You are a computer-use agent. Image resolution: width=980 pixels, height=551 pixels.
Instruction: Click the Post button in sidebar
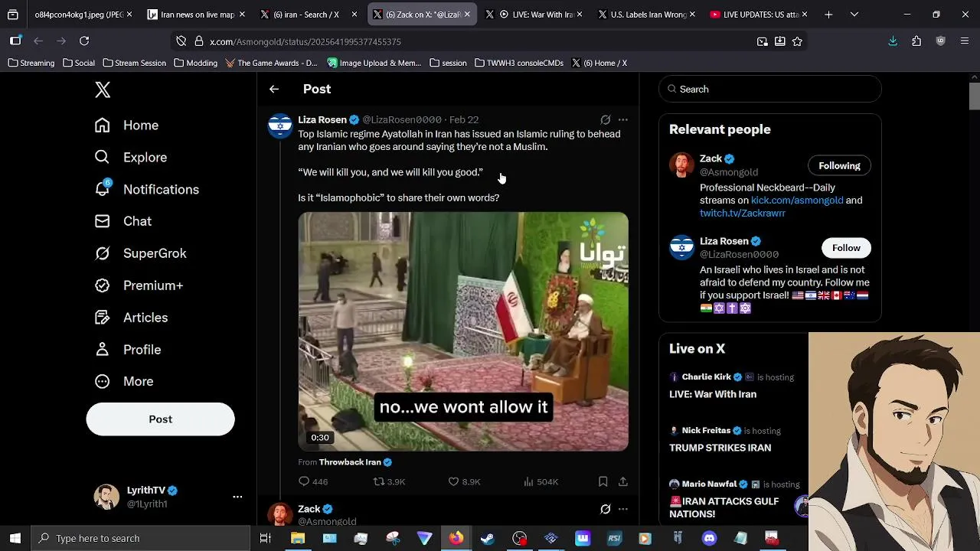point(160,419)
